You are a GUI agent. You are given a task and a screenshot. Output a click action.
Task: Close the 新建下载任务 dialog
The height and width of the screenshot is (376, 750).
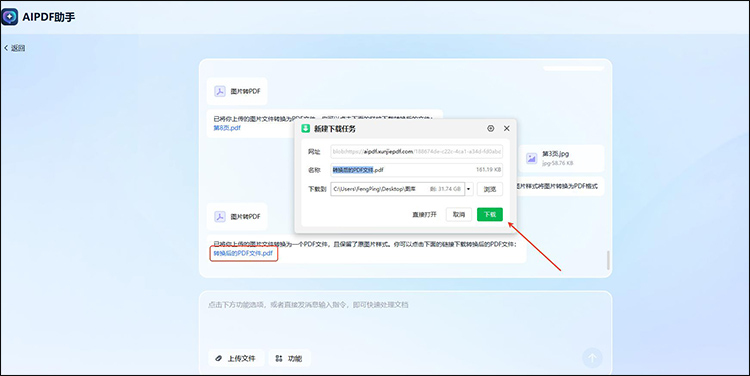[507, 128]
